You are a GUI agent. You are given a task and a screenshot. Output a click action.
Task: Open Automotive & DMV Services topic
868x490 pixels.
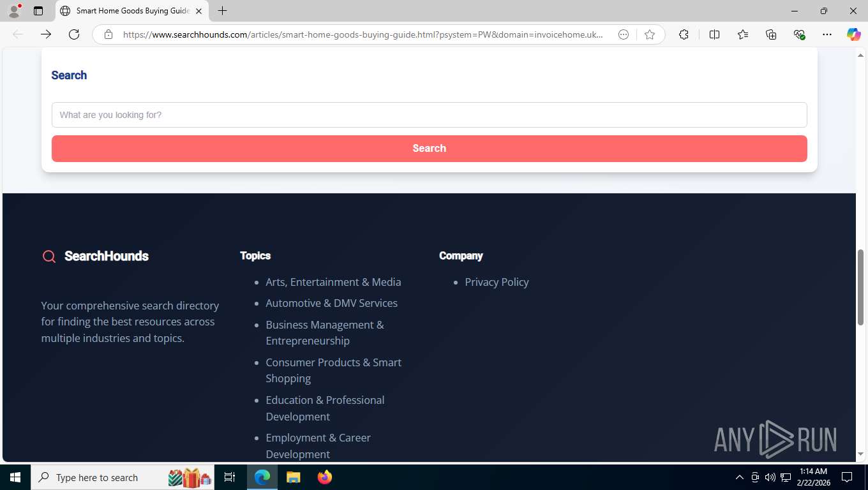pyautogui.click(x=331, y=303)
